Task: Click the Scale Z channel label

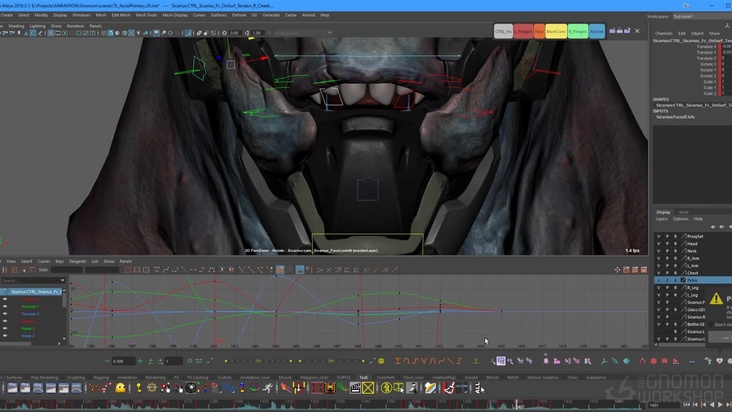Action: [710, 93]
